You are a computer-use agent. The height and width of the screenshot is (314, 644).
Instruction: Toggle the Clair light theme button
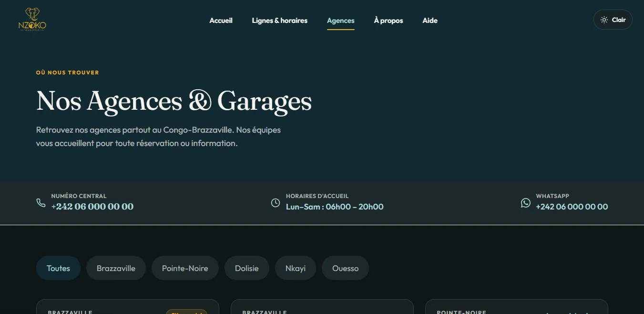click(613, 20)
